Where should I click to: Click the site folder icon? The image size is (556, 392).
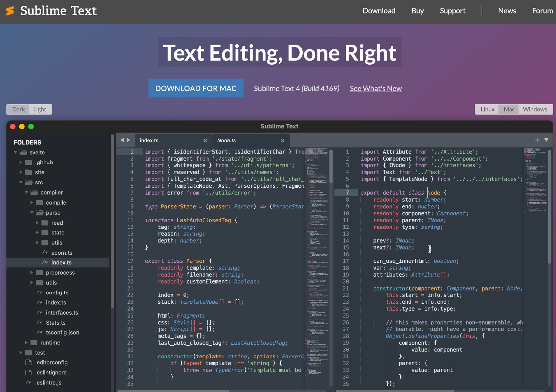tap(29, 172)
